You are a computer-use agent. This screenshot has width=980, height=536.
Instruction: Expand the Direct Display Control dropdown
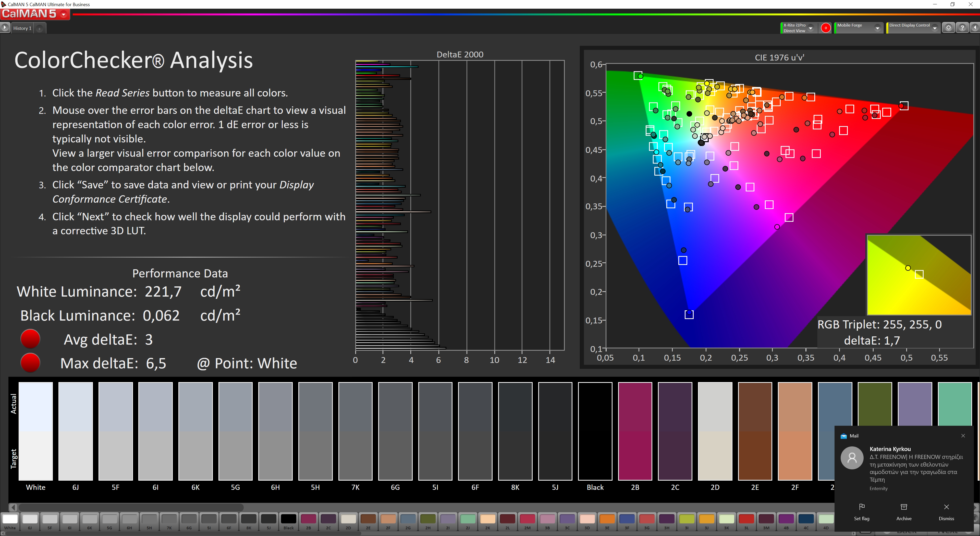[935, 28]
